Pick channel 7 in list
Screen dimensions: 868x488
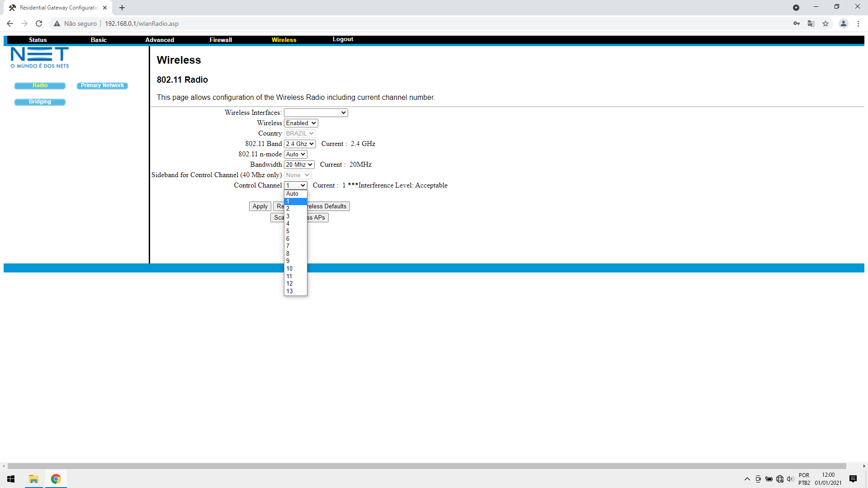pos(296,246)
